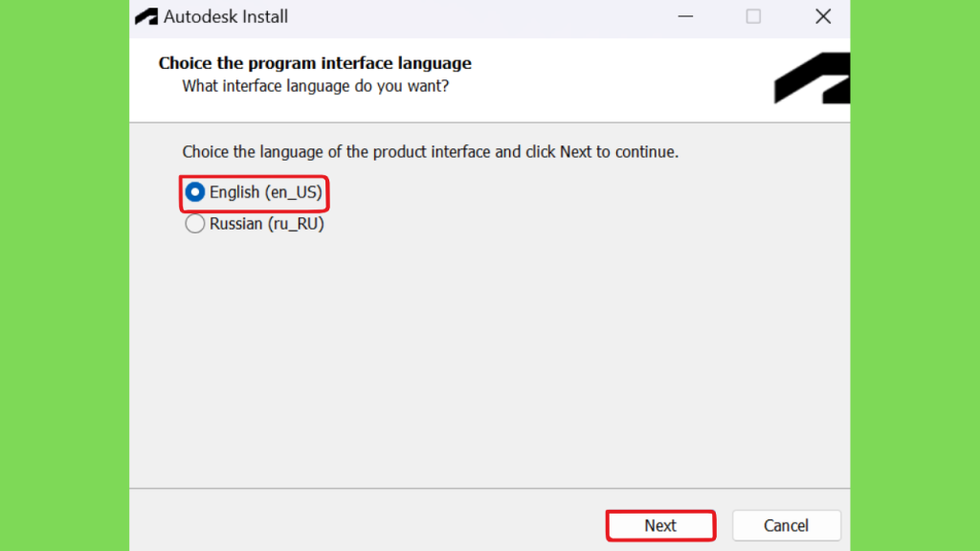Click the instruction text mentioning Next to continue
Image resolution: width=980 pixels, height=551 pixels.
tap(430, 152)
